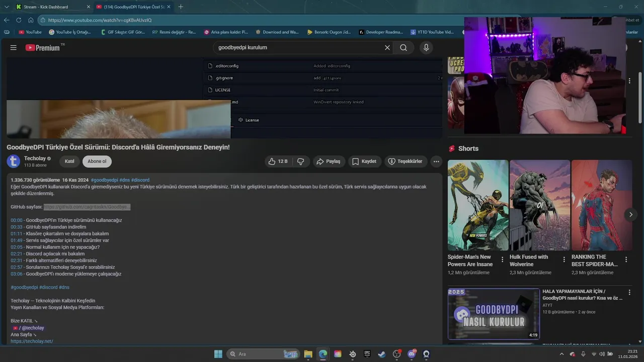Clear the search box with the X
The image size is (644, 362).
[387, 48]
